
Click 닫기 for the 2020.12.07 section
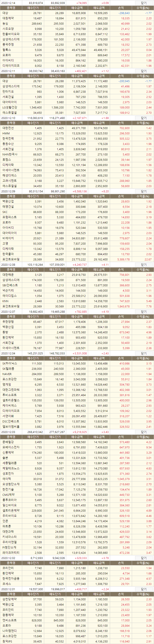tap(144, 312)
